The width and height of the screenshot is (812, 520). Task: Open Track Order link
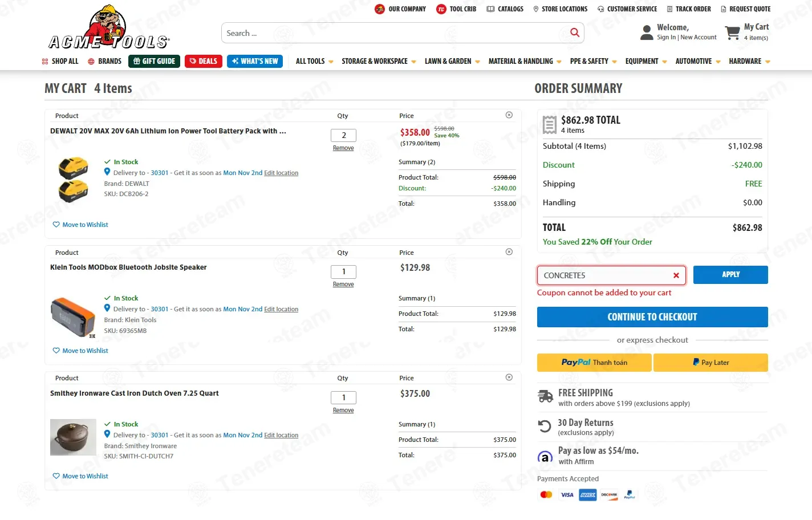pos(689,9)
